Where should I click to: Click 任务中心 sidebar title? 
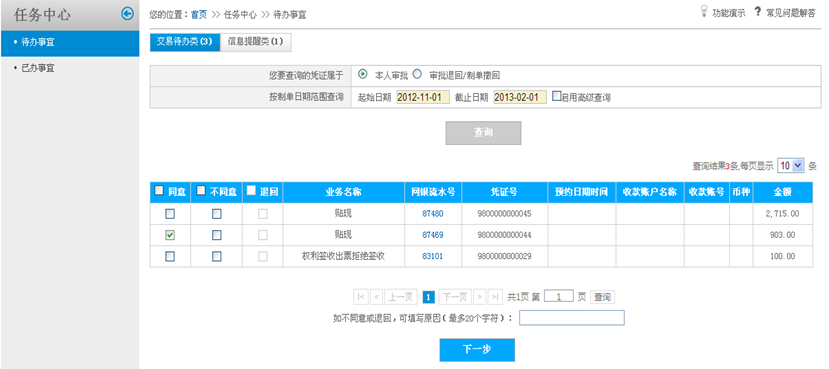pos(42,15)
